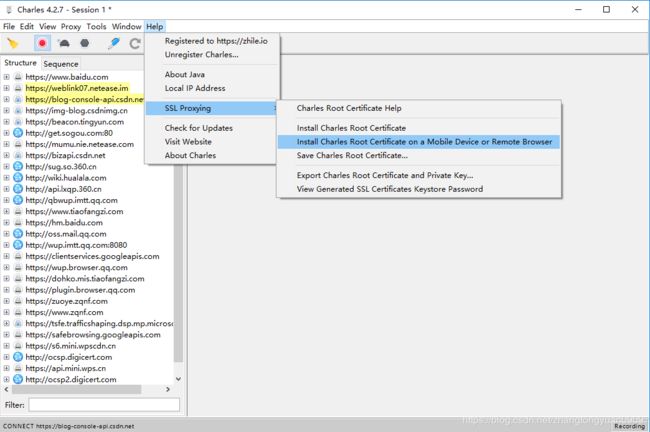Click the lock icon for weblink07.netease.im
Viewport: 650px width, 432px height.
18,88
